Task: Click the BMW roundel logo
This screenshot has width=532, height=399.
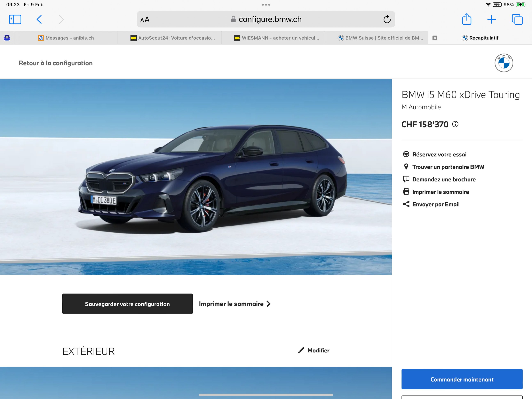Action: point(504,63)
